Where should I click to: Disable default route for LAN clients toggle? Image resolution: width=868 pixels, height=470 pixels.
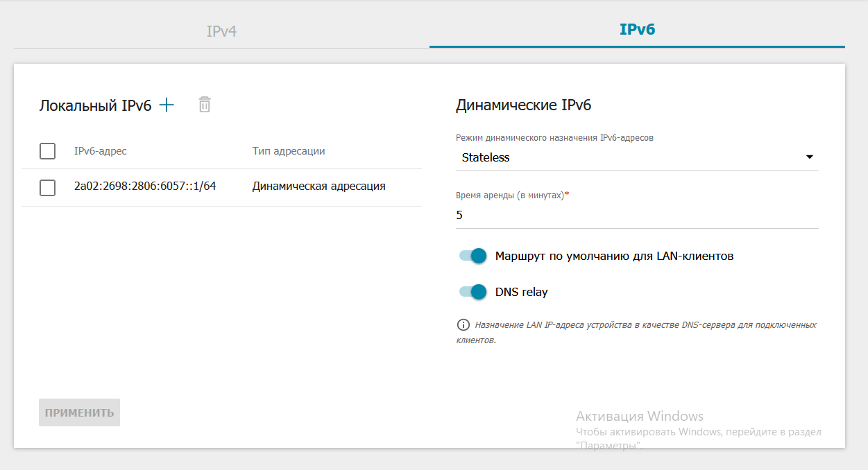coord(473,256)
